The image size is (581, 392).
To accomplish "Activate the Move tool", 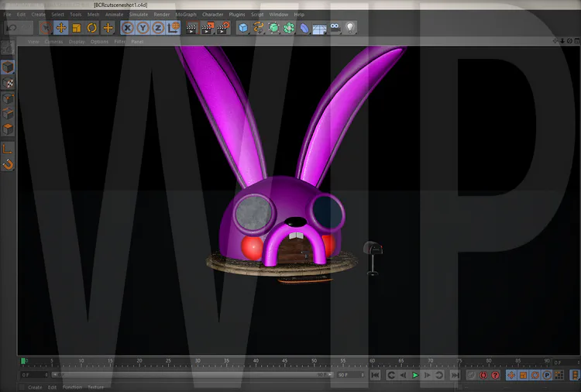I will [x=61, y=28].
